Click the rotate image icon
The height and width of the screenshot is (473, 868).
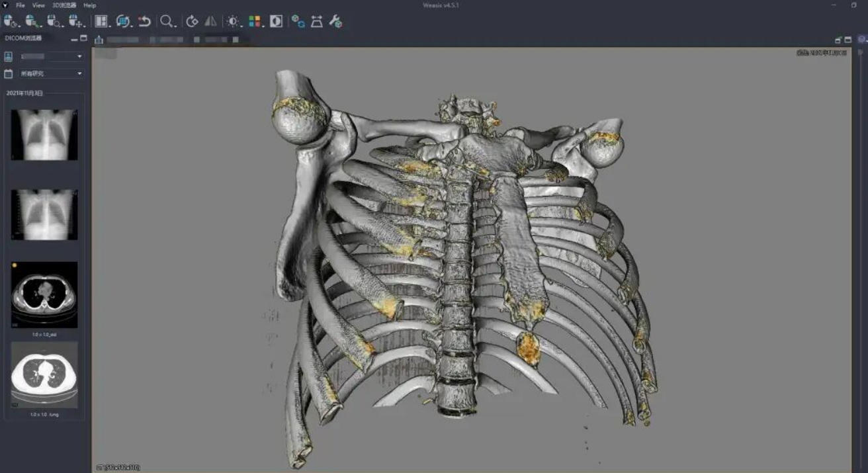pyautogui.click(x=192, y=21)
